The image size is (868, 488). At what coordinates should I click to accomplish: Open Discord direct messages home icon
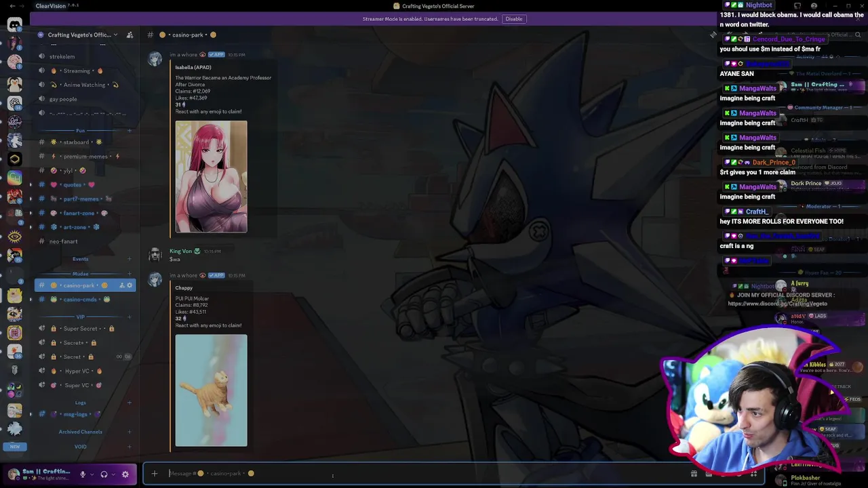click(14, 24)
